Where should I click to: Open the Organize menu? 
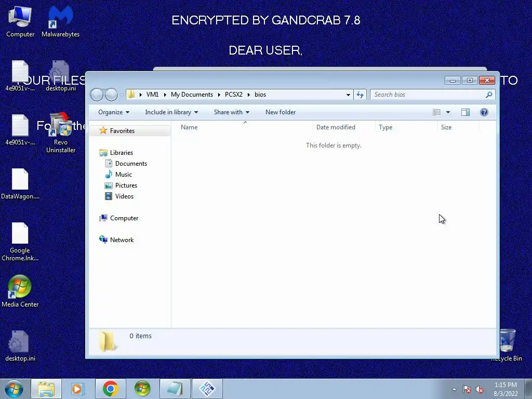(114, 112)
